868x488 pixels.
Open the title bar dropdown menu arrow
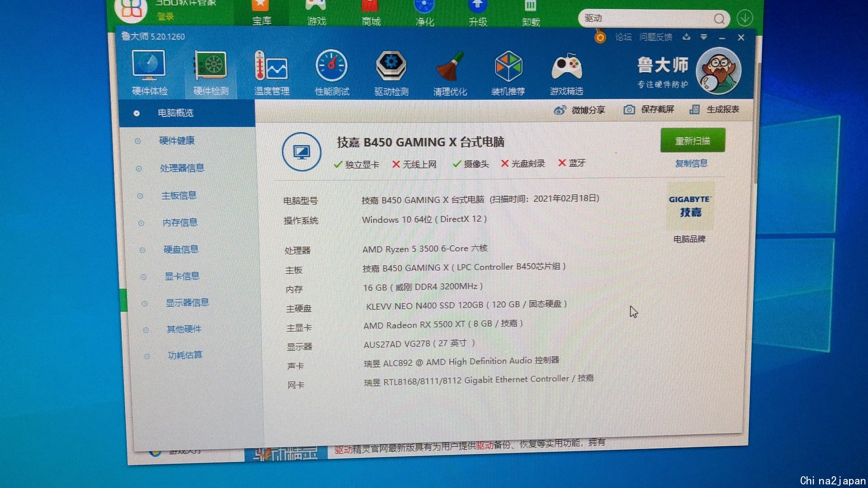(704, 37)
